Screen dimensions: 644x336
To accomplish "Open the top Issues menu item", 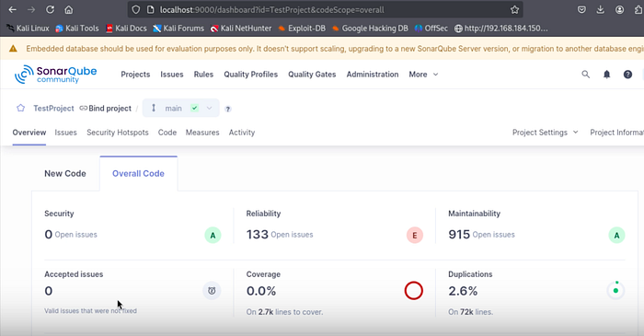I will click(x=172, y=75).
